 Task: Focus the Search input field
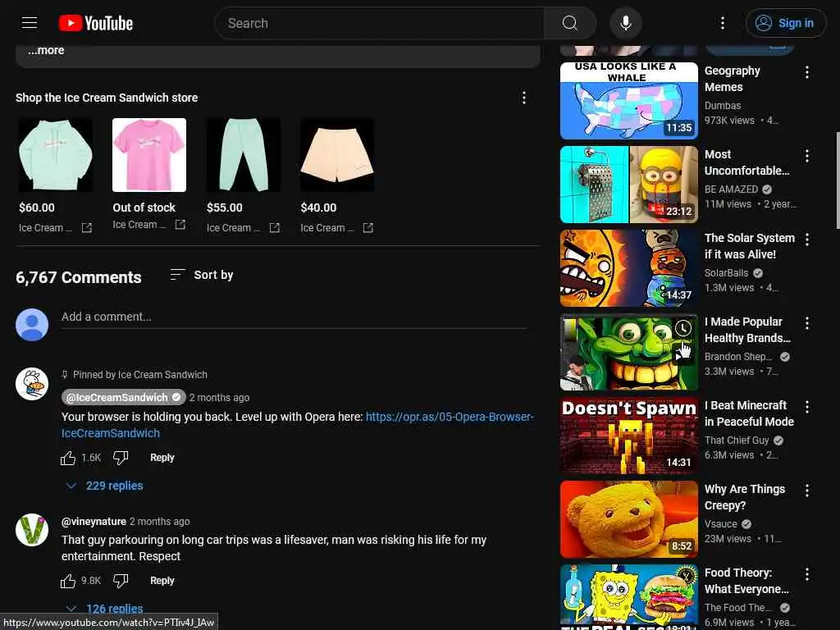click(381, 23)
